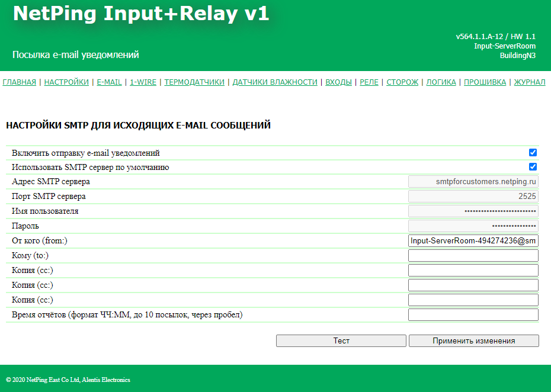This screenshot has height=392, width=551.
Task: Open the E-MAIL menu link
Action: click(109, 82)
